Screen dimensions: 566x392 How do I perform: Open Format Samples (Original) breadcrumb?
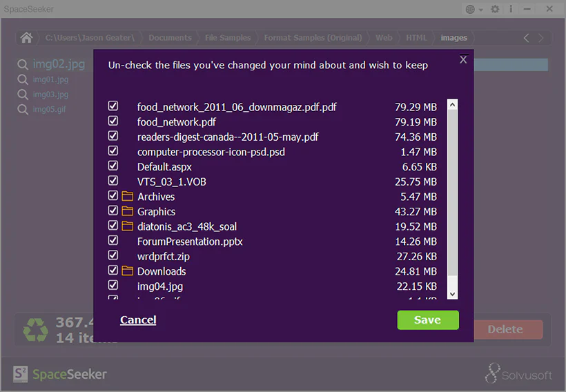313,37
